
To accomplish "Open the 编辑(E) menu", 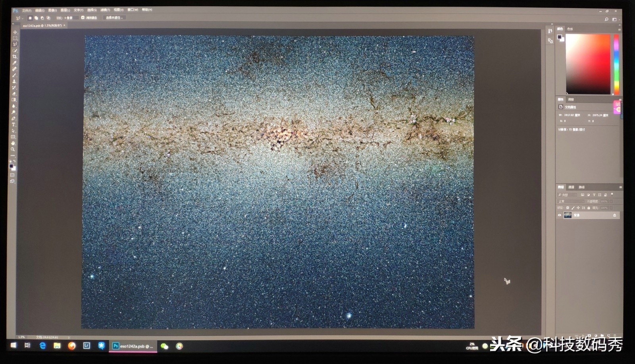I will pos(40,10).
